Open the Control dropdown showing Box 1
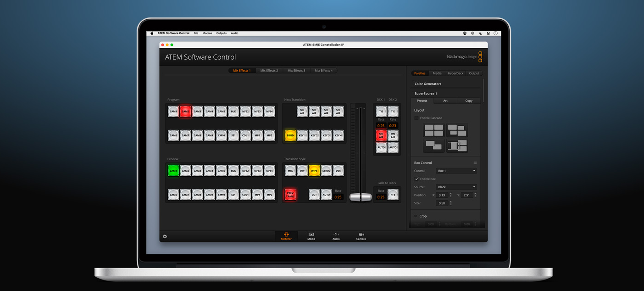This screenshot has width=644, height=291. tap(456, 171)
